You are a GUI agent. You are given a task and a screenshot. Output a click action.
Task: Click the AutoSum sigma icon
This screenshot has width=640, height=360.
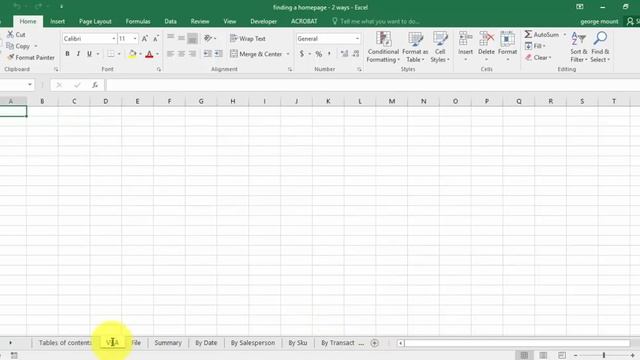pyautogui.click(x=528, y=34)
